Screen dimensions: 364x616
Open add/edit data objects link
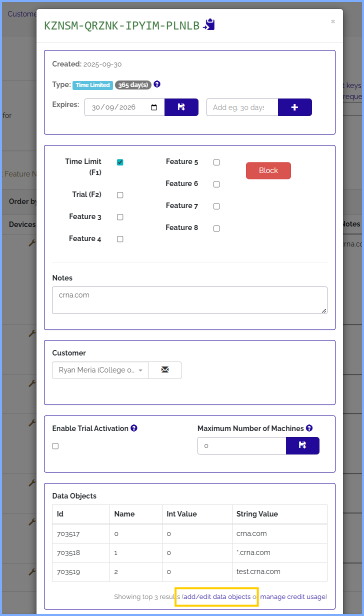click(217, 596)
